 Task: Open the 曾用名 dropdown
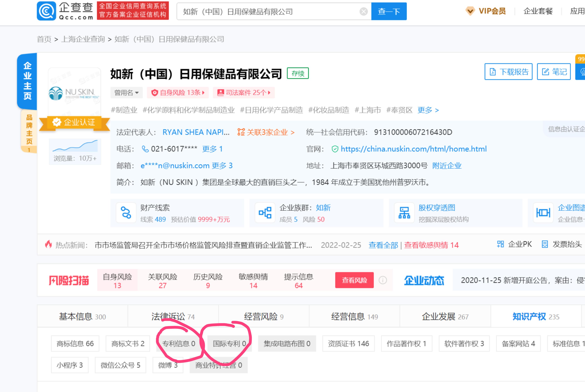[126, 92]
